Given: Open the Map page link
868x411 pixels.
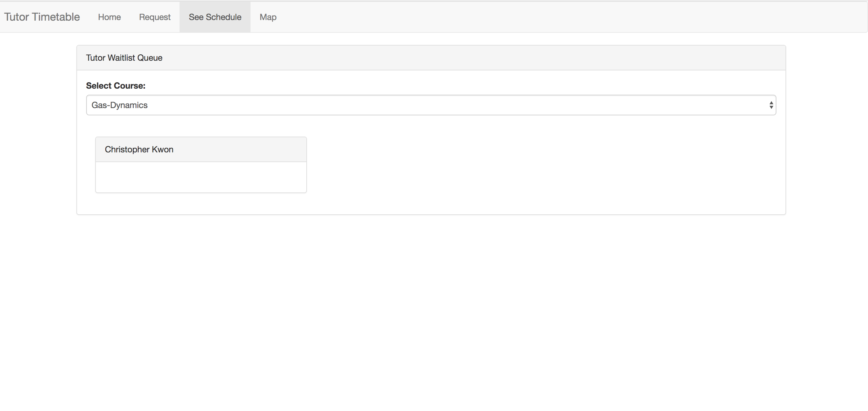Looking at the screenshot, I should tap(268, 17).
